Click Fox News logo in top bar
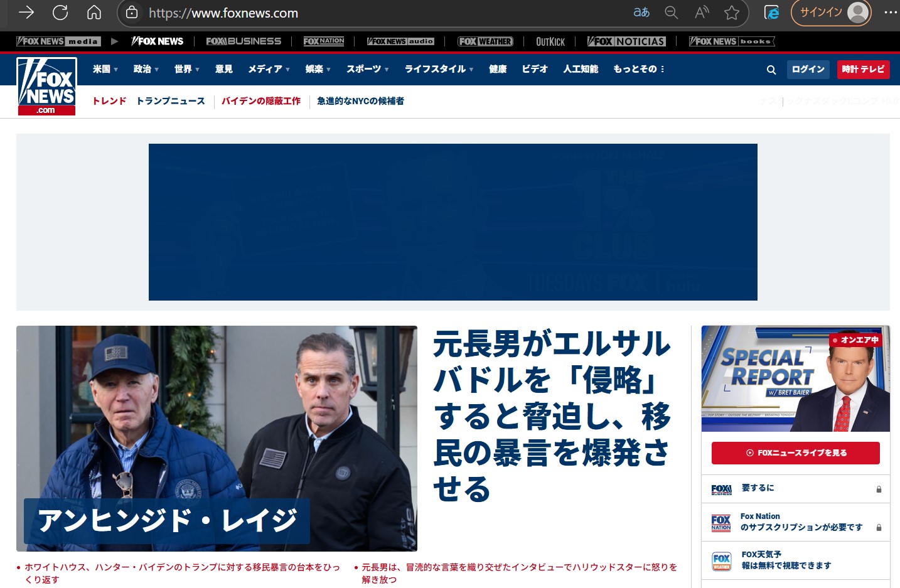The height and width of the screenshot is (588, 900). pos(158,41)
